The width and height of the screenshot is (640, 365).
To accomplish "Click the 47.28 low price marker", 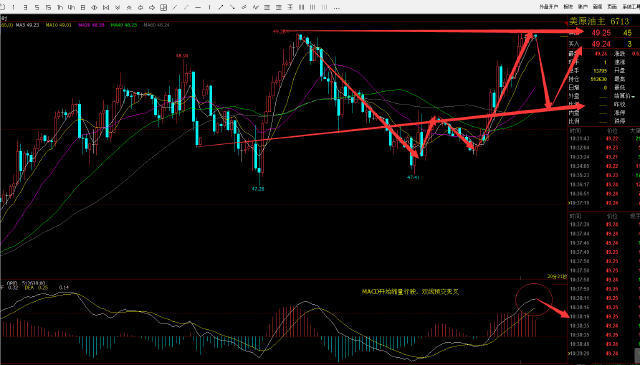I will pyautogui.click(x=258, y=189).
